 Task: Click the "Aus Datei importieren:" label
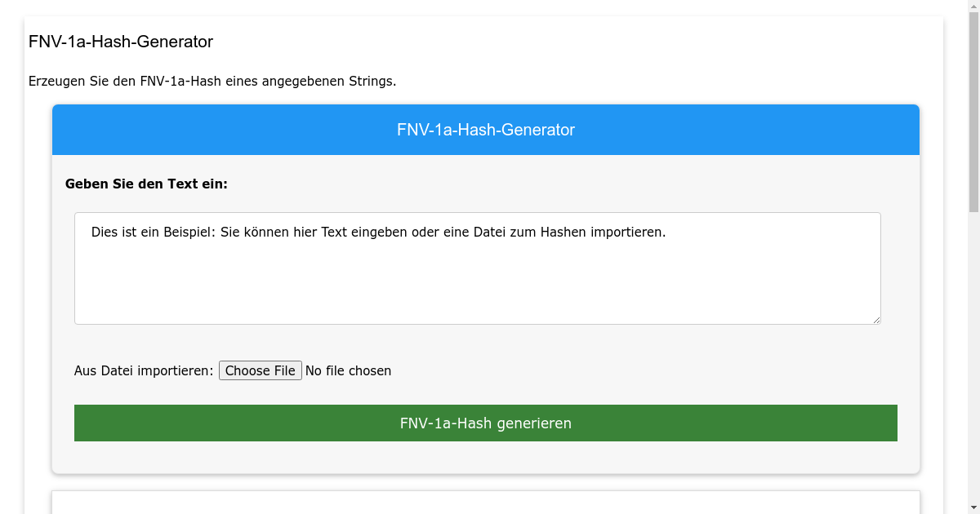point(143,370)
